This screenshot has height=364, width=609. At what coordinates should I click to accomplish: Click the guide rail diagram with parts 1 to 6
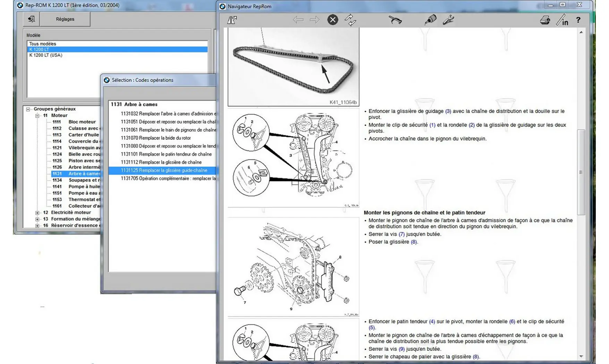tap(293, 158)
